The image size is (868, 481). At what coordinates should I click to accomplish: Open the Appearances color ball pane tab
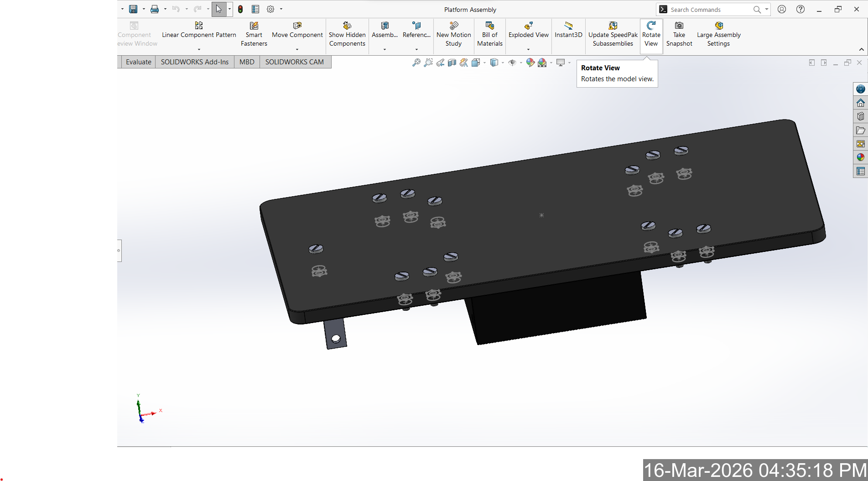[860, 157]
